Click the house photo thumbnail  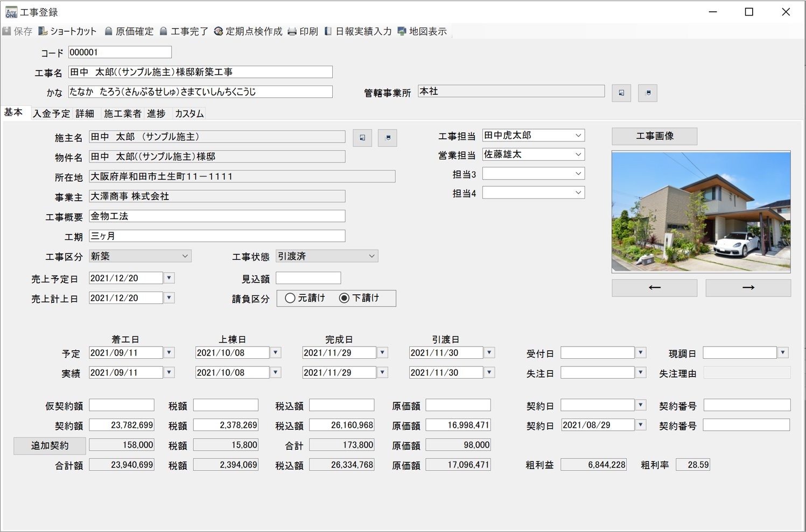[x=700, y=212]
